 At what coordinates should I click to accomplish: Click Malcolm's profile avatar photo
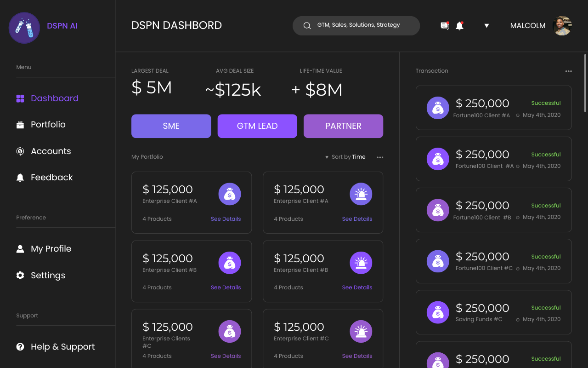[x=562, y=26]
